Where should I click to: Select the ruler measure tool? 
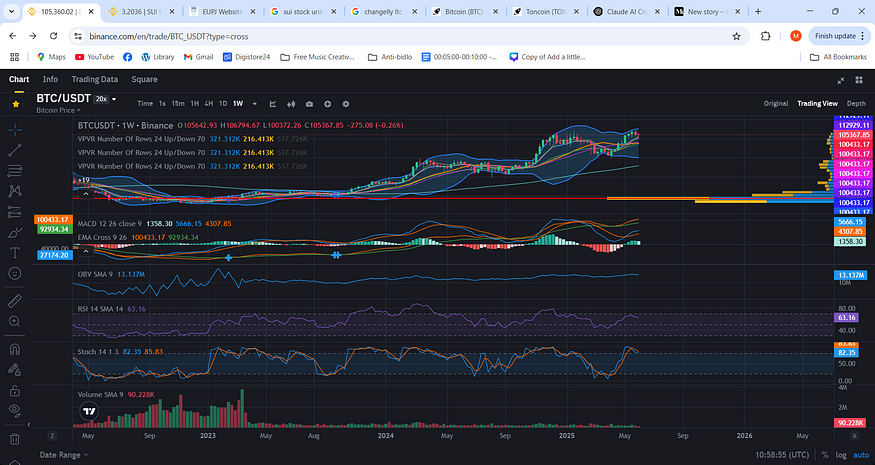(15, 301)
